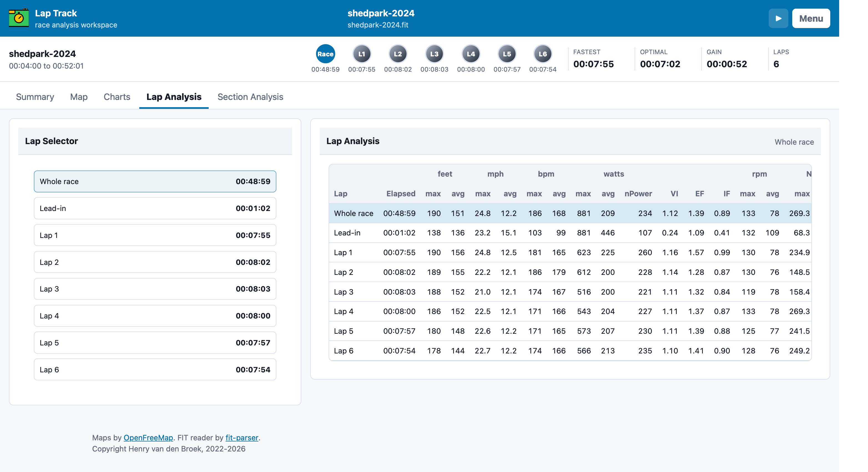
Task: Open the OpenFreeMap link
Action: 148,438
